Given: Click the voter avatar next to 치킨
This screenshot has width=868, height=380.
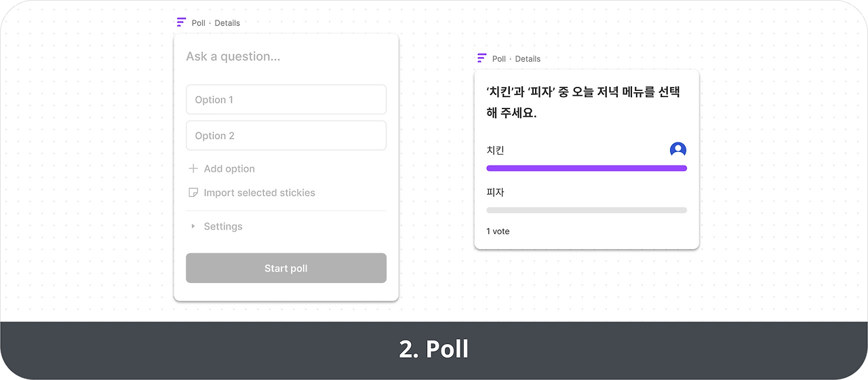Looking at the screenshot, I should 677,150.
